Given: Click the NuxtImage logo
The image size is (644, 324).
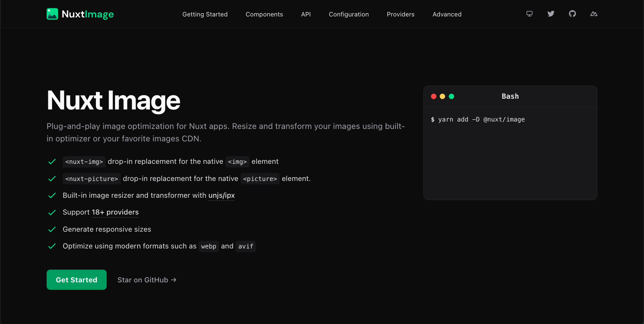Looking at the screenshot, I should pyautogui.click(x=80, y=14).
